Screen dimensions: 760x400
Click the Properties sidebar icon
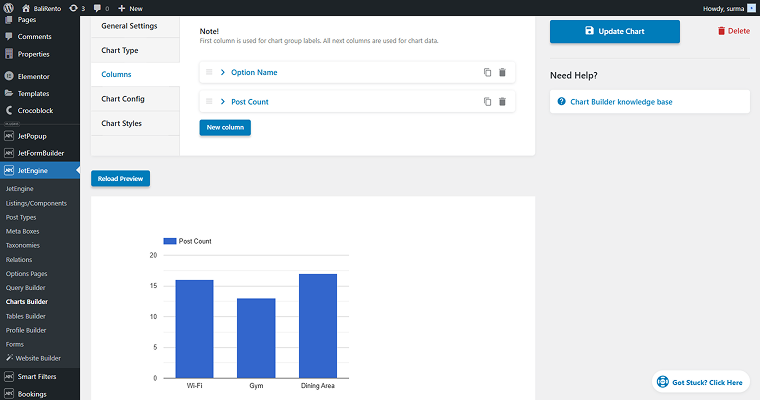coord(9,54)
